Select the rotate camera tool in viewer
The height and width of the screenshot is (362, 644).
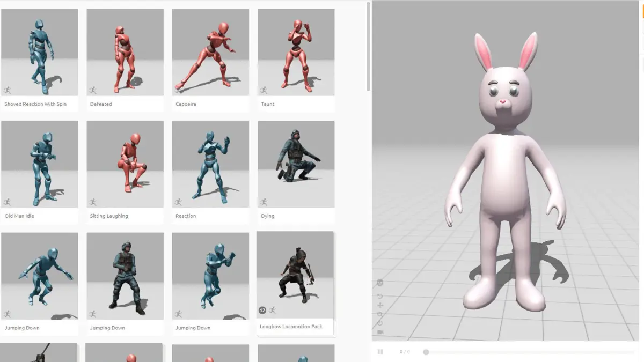(x=380, y=296)
